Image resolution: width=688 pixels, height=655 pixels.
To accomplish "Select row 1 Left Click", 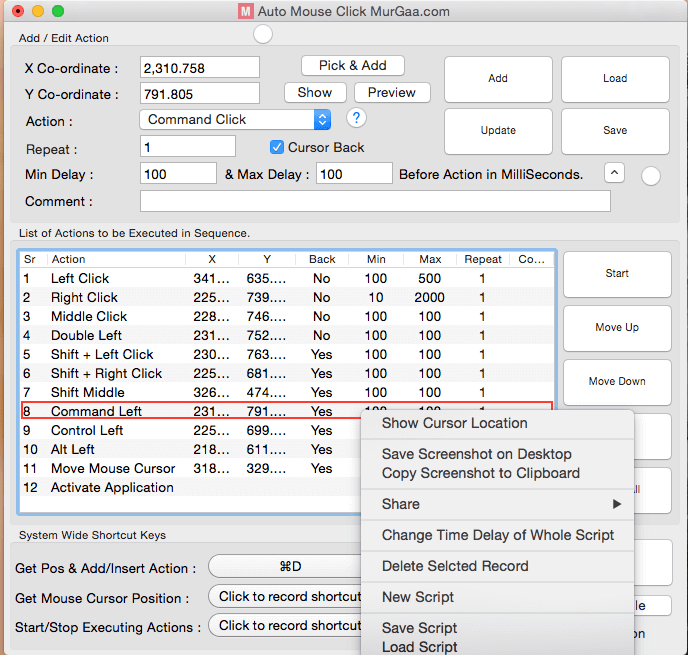I will 287,279.
